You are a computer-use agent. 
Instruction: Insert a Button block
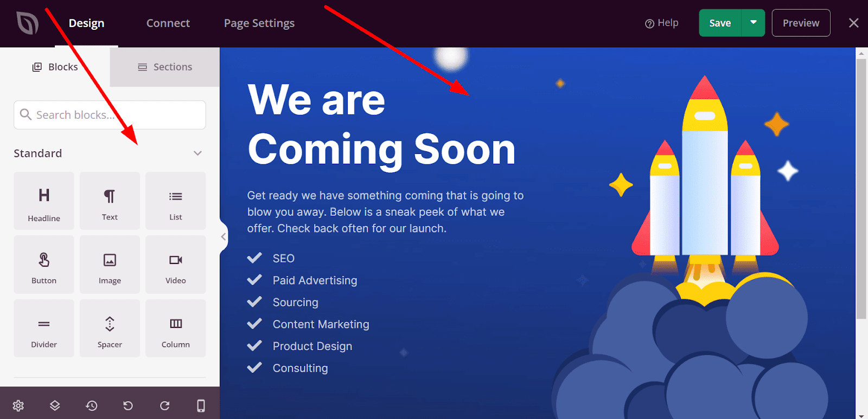pos(44,265)
